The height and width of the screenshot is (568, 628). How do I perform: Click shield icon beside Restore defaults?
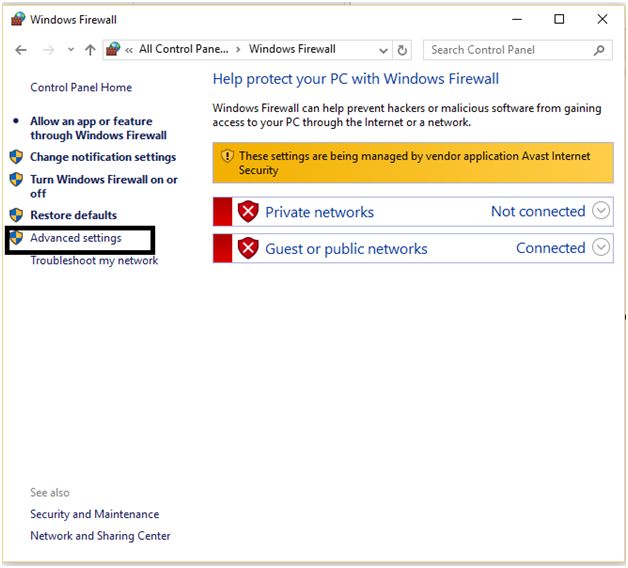point(16,215)
